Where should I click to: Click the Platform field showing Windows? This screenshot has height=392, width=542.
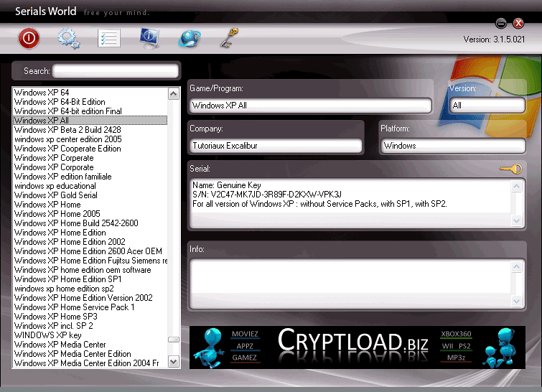(453, 146)
